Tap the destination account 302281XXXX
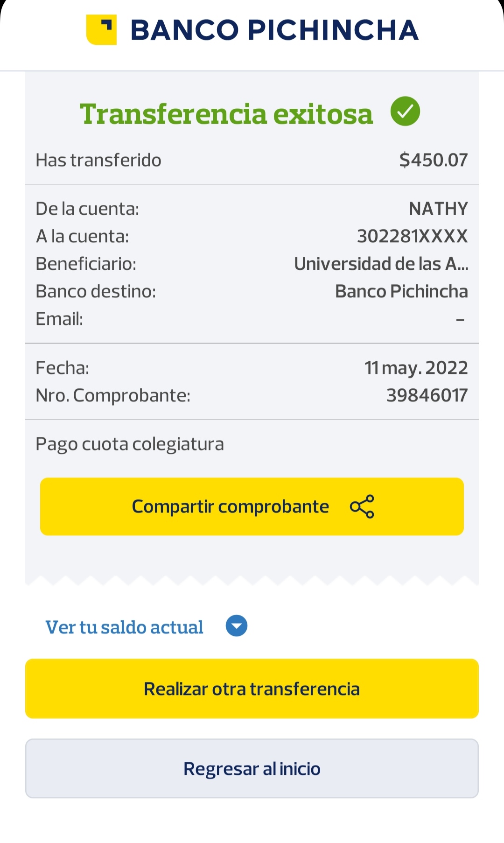504x843 pixels. coord(412,236)
